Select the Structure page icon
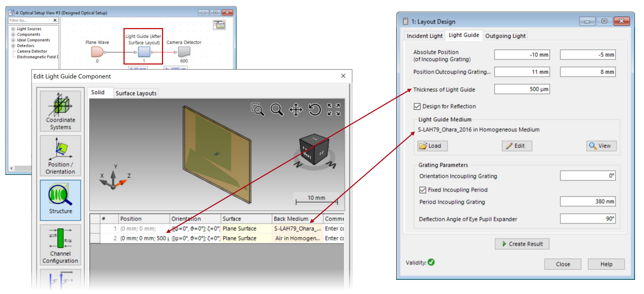The height and width of the screenshot is (294, 644). coord(60,199)
